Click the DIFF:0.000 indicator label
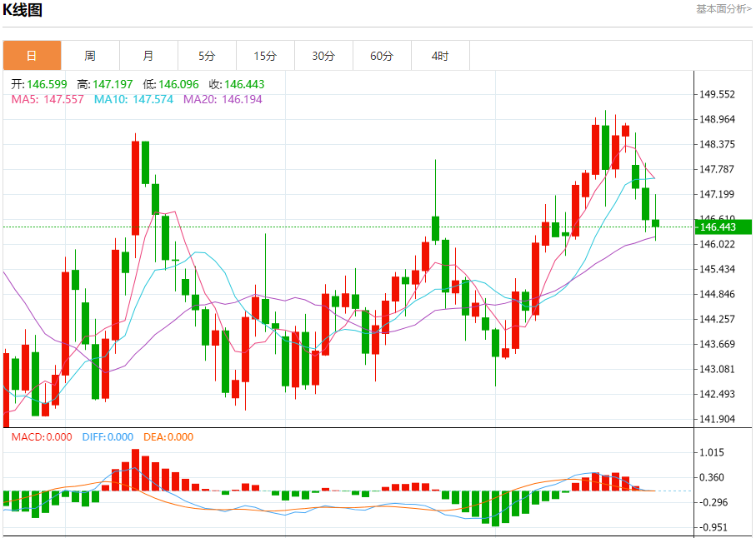This screenshot has height=538, width=756. (108, 437)
